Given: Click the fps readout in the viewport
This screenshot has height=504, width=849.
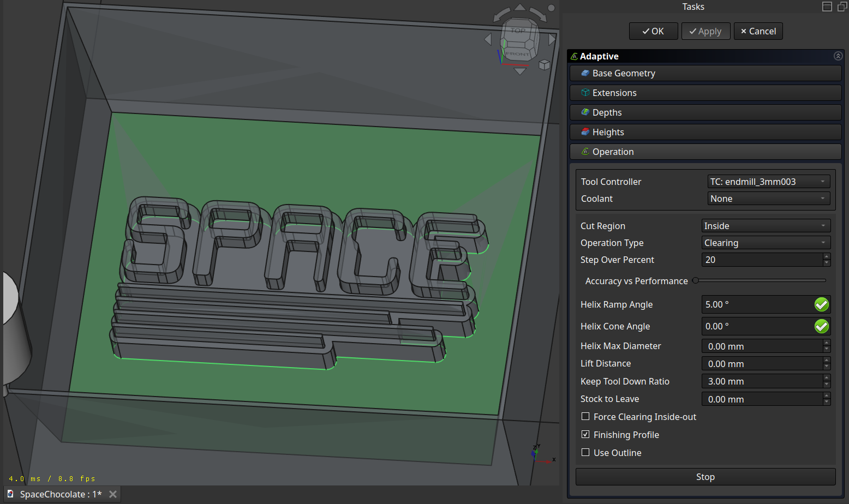Looking at the screenshot, I should pos(52,478).
